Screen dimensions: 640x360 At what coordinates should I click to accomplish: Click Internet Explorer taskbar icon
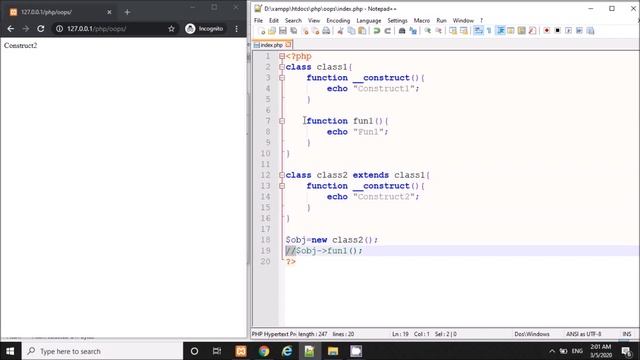pyautogui.click(x=287, y=351)
